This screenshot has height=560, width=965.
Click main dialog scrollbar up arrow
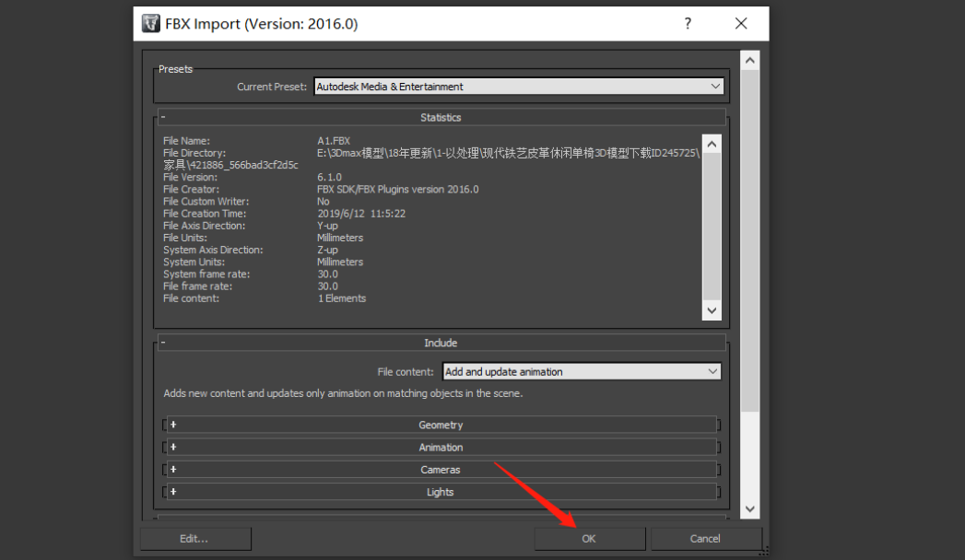click(x=749, y=61)
